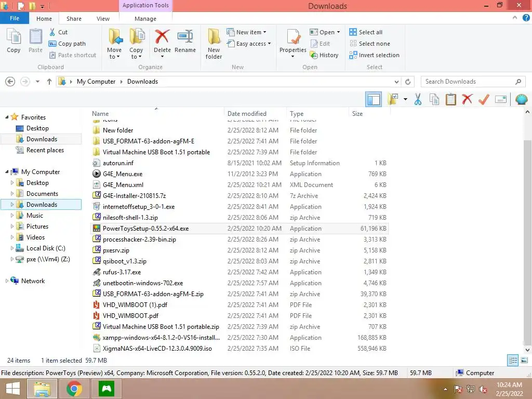Screen dimensions: 532x399
Task: Click the orange checkmark toolbar icon
Action: (484, 99)
